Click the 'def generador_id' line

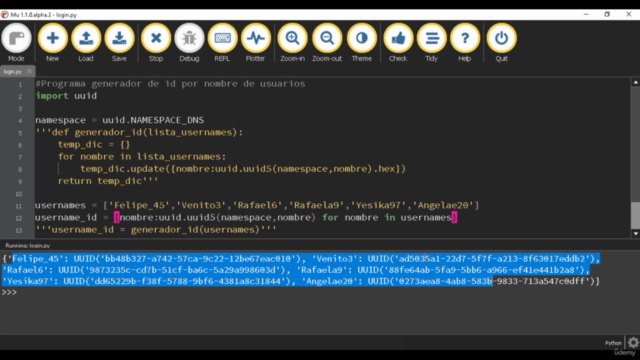tap(139, 132)
